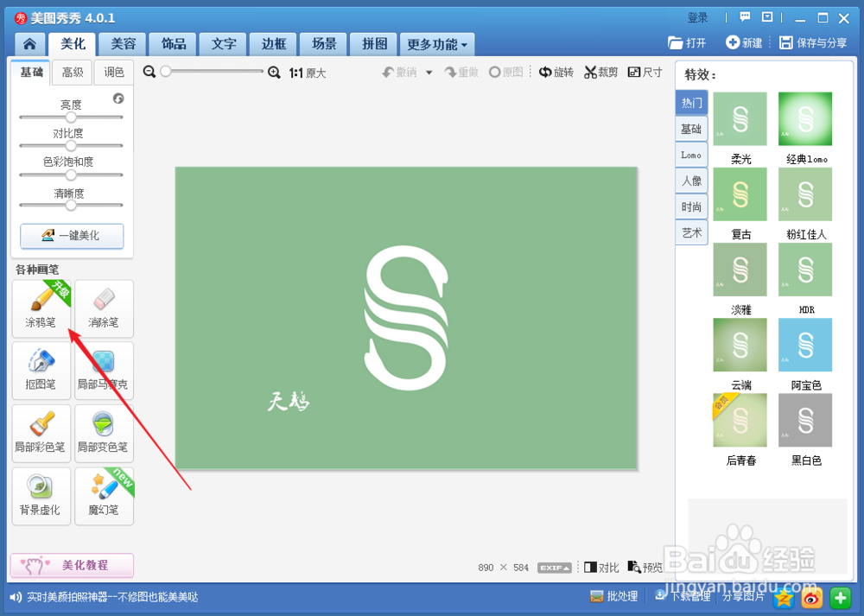Viewport: 864px width, 616px height.
Task: Select the 人像 portrait effects category
Action: point(691,181)
